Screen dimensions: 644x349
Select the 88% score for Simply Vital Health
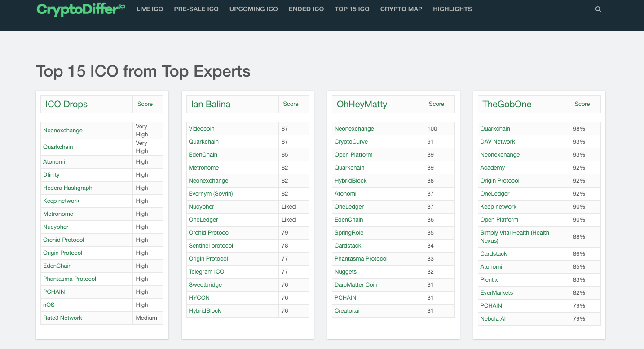[x=579, y=237]
